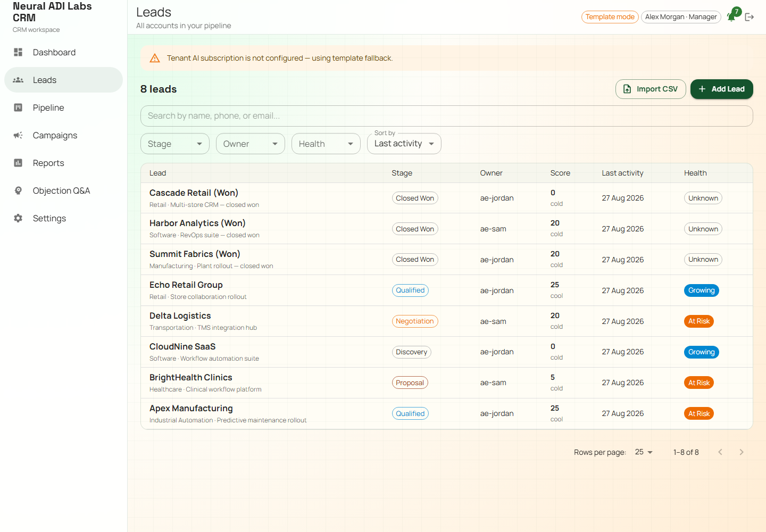The width and height of the screenshot is (766, 532).
Task: Click the 8 leads count heading
Action: point(159,89)
